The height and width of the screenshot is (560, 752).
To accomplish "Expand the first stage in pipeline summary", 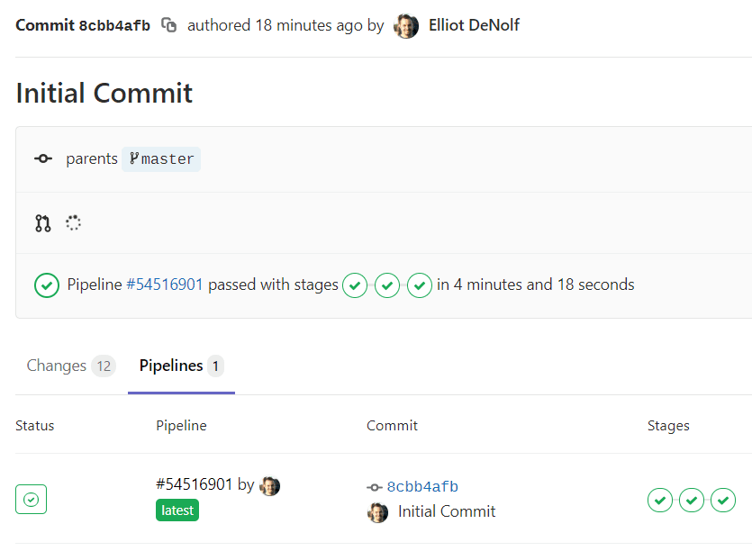I will pyautogui.click(x=355, y=285).
